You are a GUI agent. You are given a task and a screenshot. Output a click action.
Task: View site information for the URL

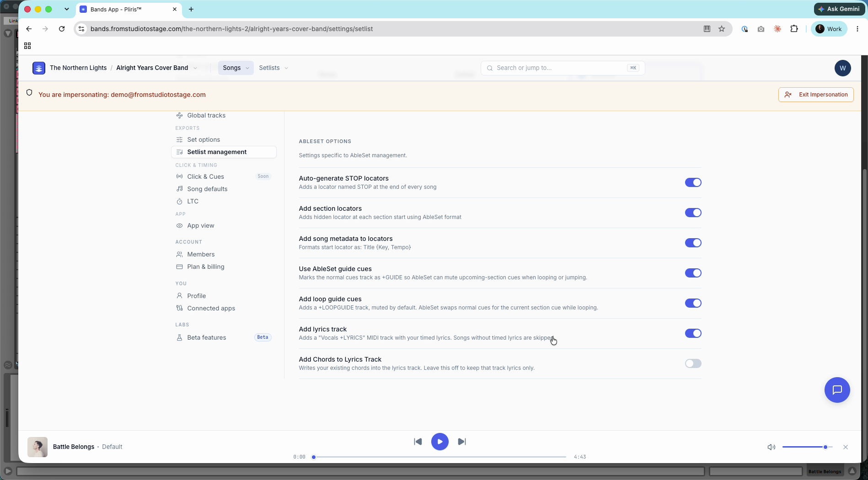(x=81, y=29)
